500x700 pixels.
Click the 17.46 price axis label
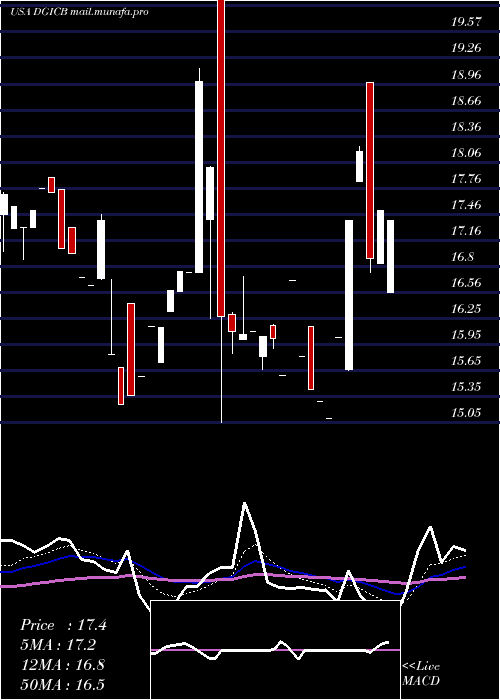(x=466, y=205)
